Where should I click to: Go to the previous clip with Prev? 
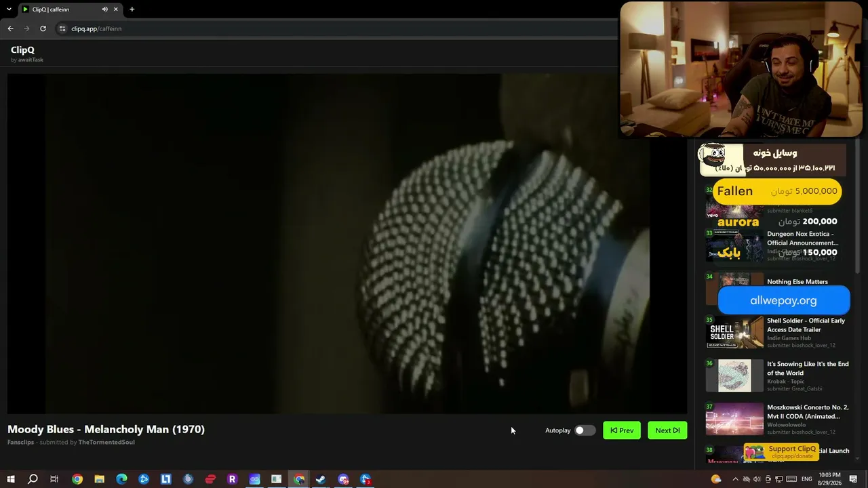tap(622, 430)
